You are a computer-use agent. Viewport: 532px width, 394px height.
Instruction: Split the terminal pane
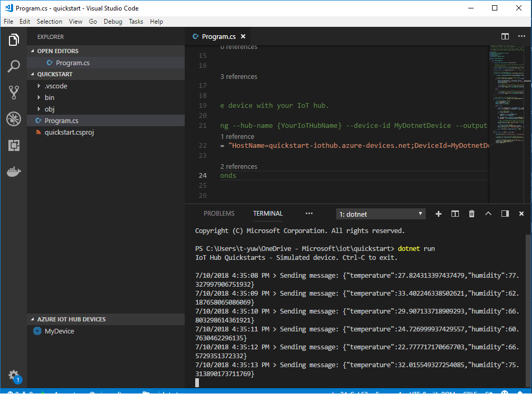455,214
